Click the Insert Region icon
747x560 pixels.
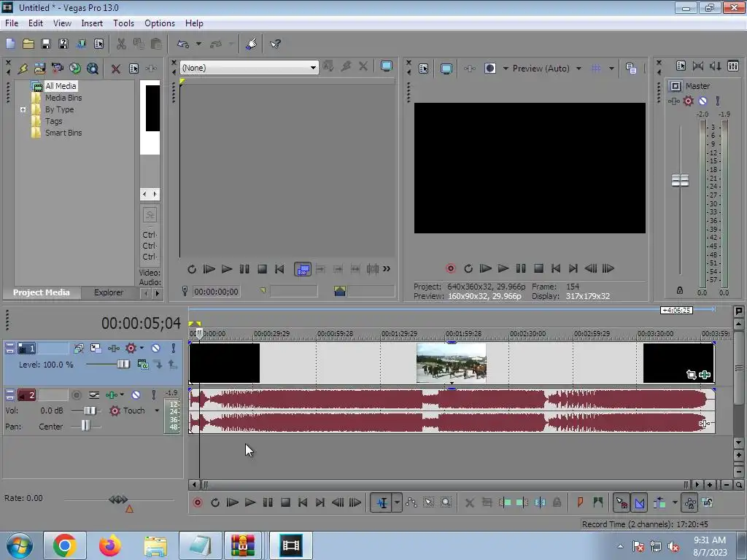(598, 502)
